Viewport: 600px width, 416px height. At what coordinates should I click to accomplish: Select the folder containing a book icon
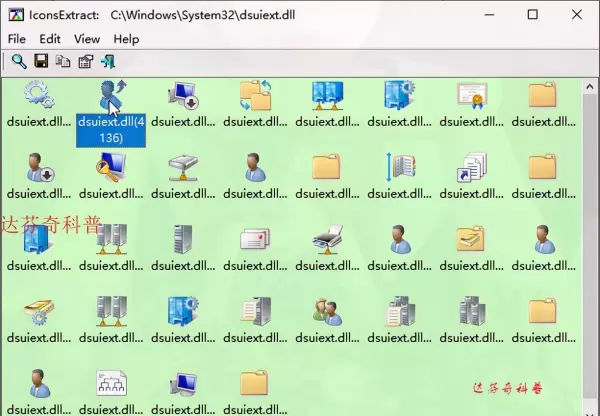click(471, 239)
